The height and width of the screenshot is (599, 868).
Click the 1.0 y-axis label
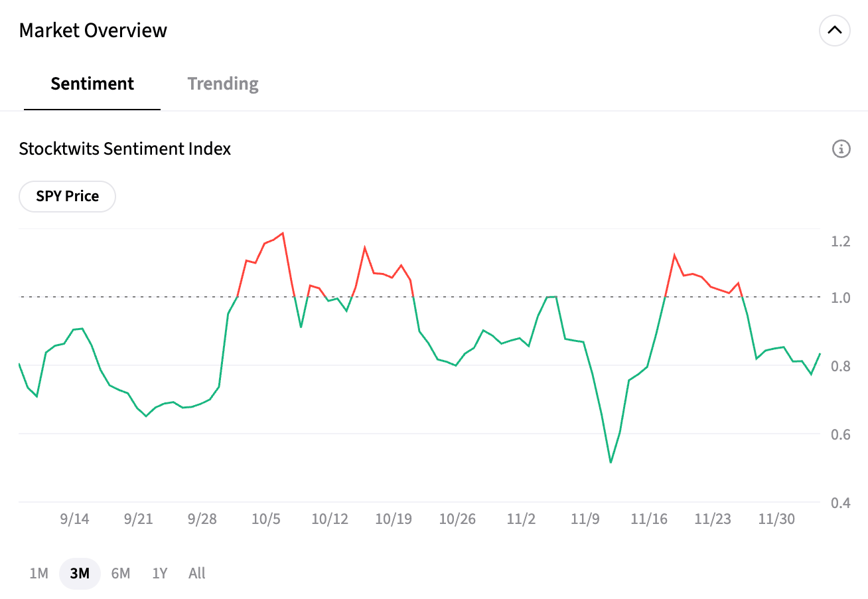tap(841, 298)
